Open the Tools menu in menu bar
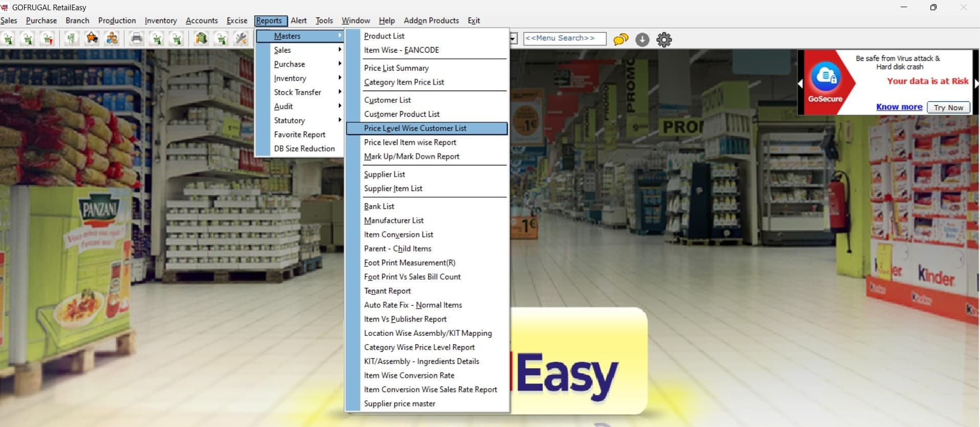Viewport: 980px width, 427px height. coord(324,20)
